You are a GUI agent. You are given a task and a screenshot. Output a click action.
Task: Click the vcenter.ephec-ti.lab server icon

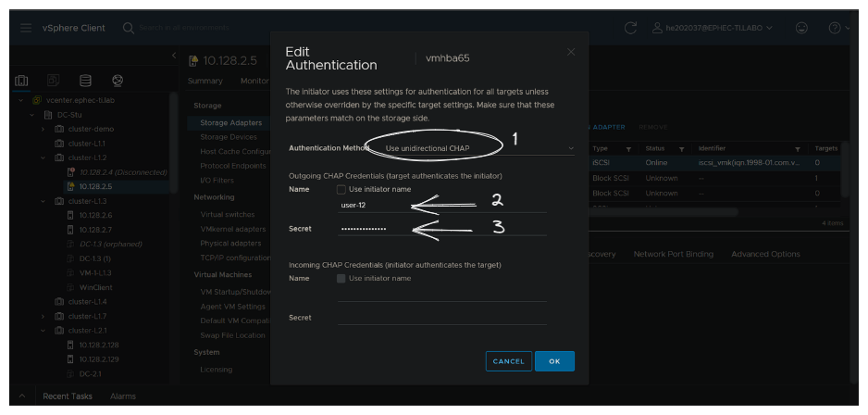point(37,100)
